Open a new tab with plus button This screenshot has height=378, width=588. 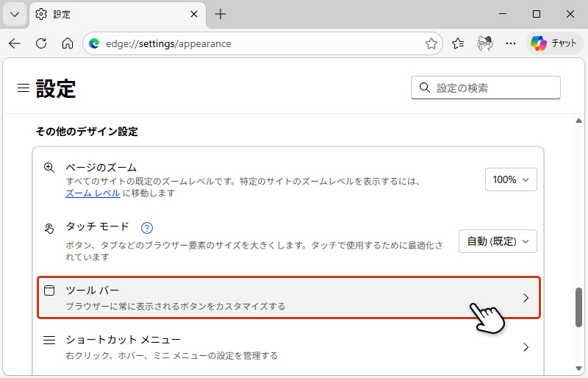tap(220, 14)
